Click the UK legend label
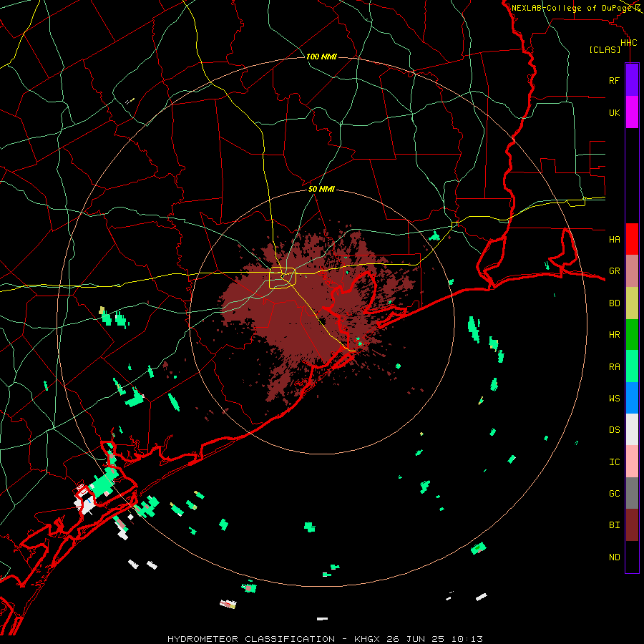Screen dimensions: 644x644 615,112
